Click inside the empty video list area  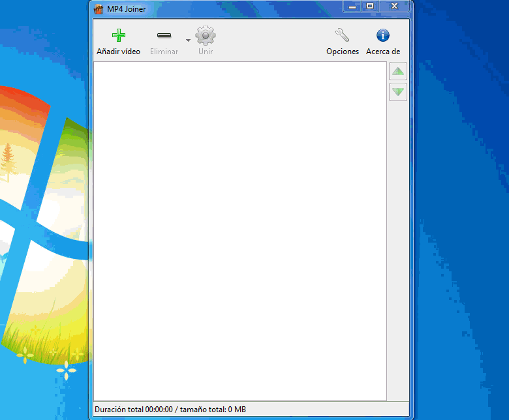pos(240,232)
